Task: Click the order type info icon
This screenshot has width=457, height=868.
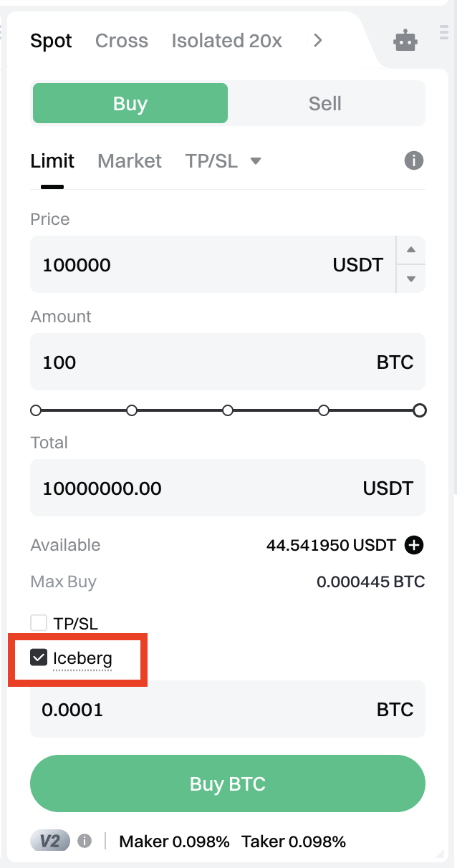Action: point(414,160)
